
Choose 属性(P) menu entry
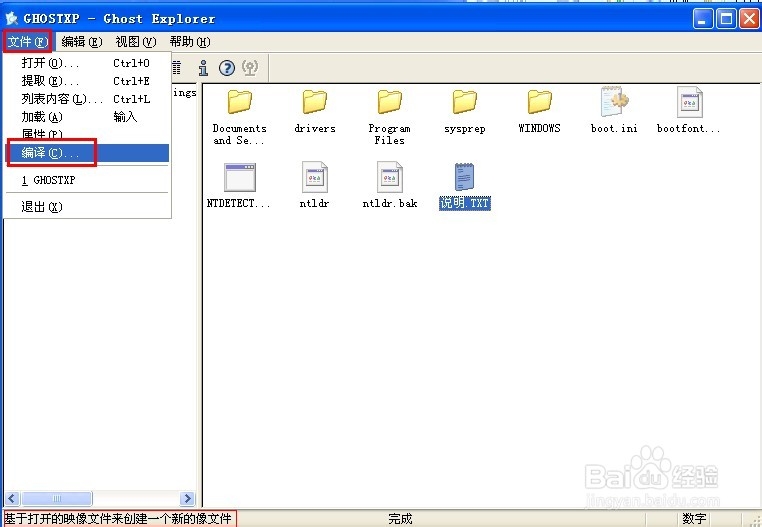coord(87,134)
